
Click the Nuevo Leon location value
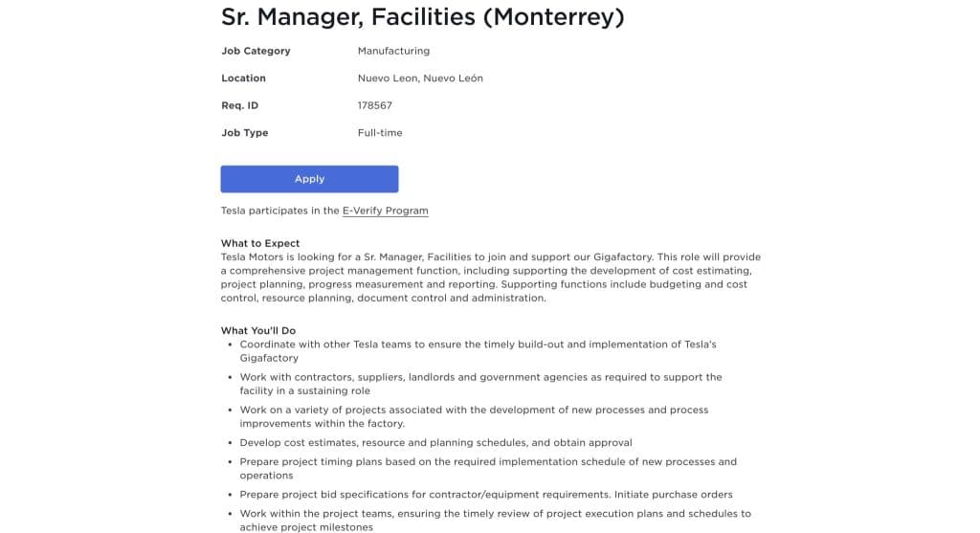tap(420, 78)
